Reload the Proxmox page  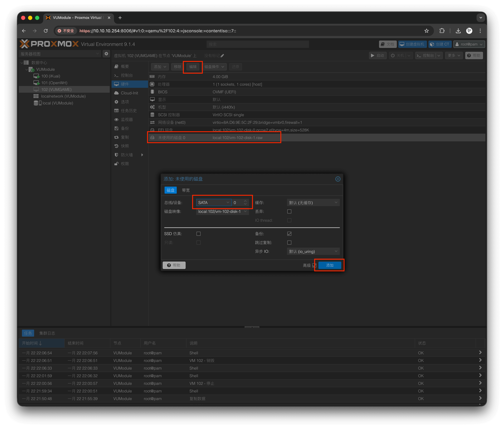pos(46,31)
